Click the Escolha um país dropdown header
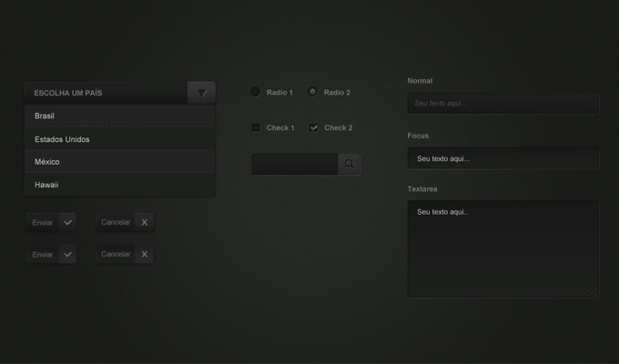This screenshot has height=364, width=619. pos(106,93)
